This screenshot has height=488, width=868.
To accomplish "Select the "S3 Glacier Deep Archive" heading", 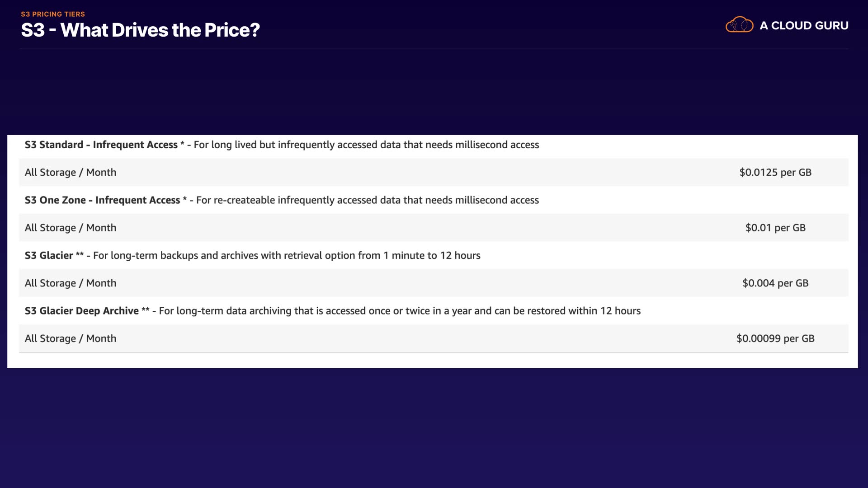I will pyautogui.click(x=82, y=311).
